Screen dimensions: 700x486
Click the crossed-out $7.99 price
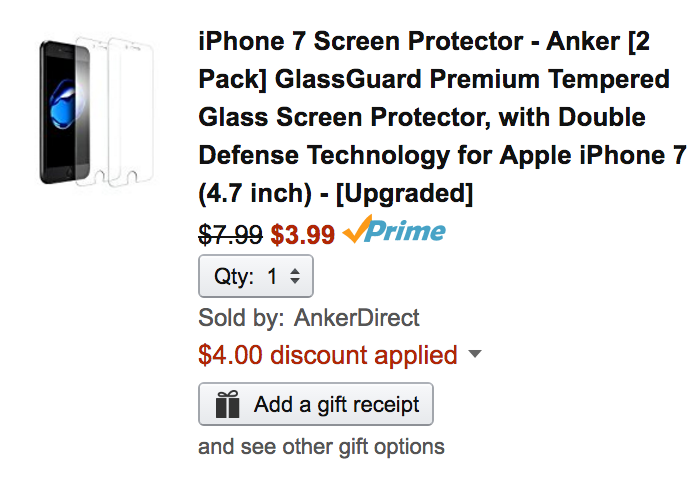(x=230, y=234)
